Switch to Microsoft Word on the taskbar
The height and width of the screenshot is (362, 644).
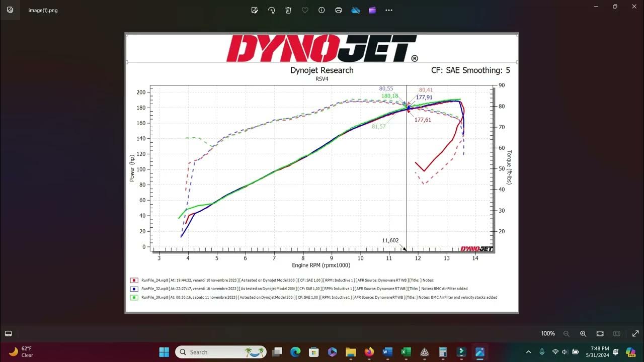(x=387, y=352)
